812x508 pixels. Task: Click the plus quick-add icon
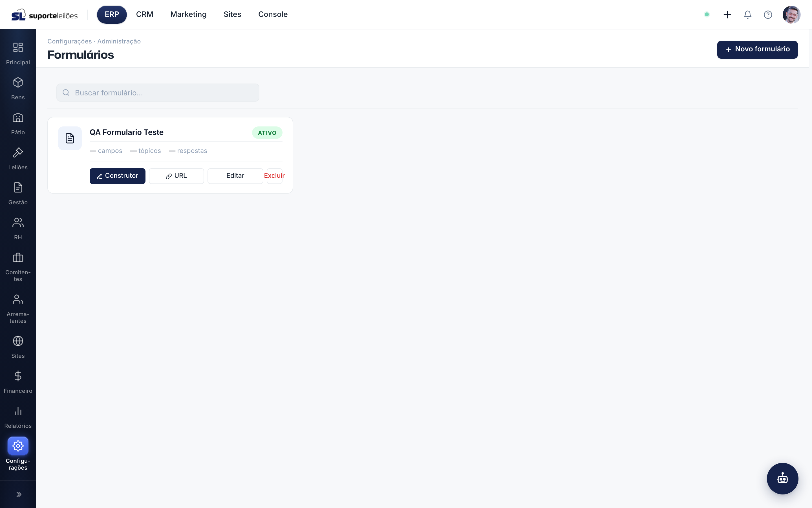tap(727, 14)
